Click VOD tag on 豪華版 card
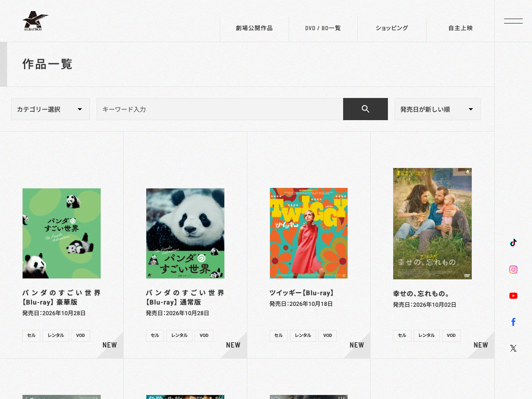The height and width of the screenshot is (399, 532). tap(81, 336)
